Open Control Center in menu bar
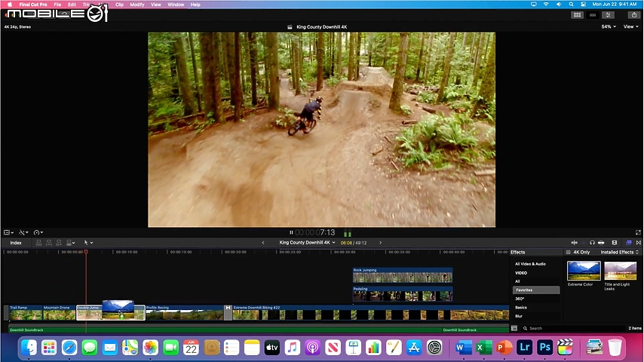Screen dimensions: 644x362 pyautogui.click(x=583, y=4)
